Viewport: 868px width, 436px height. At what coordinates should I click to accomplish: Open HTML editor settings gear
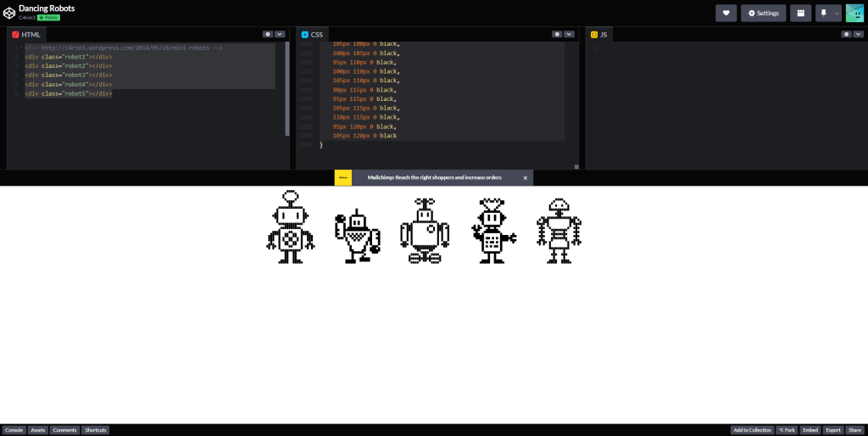[268, 34]
